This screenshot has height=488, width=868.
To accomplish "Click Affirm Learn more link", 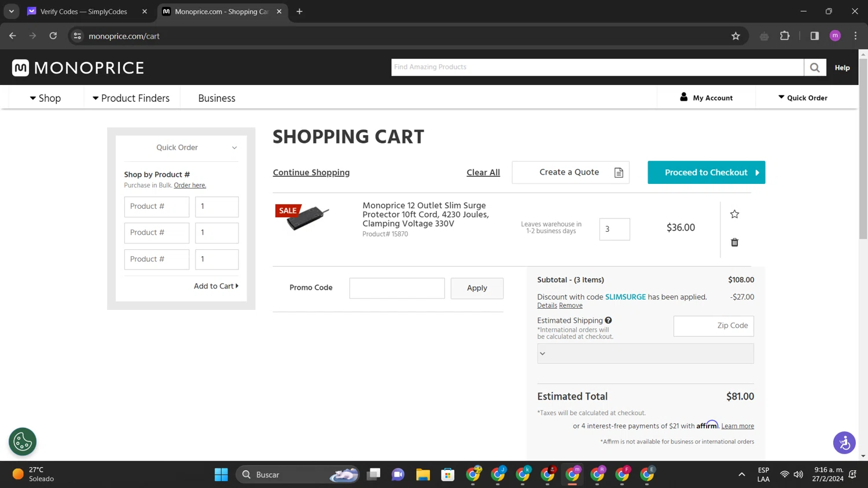I will click(737, 426).
